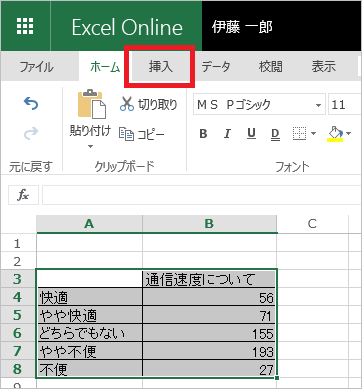The image size is (362, 389).
Task: Select row 6 header
Action: 18,333
